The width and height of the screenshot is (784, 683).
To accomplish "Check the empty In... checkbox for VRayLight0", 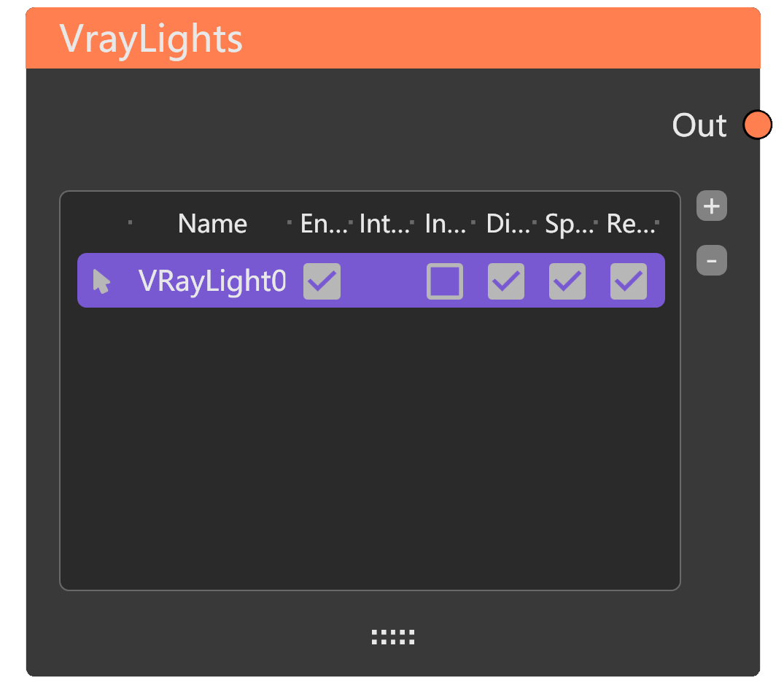I will [444, 281].
